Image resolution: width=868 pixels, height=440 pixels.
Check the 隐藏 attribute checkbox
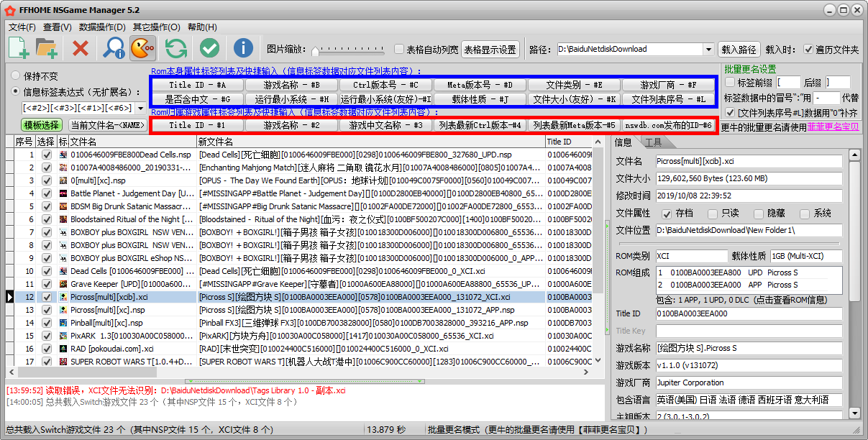(758, 214)
